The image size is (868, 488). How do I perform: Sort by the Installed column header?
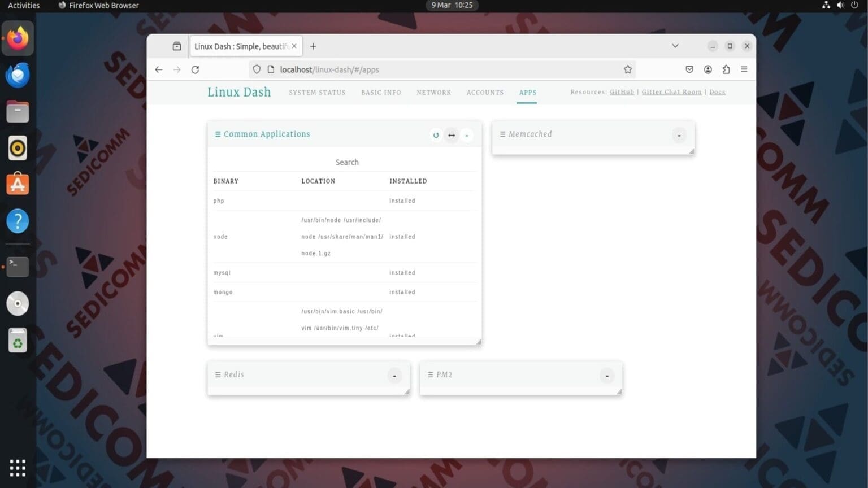408,181
